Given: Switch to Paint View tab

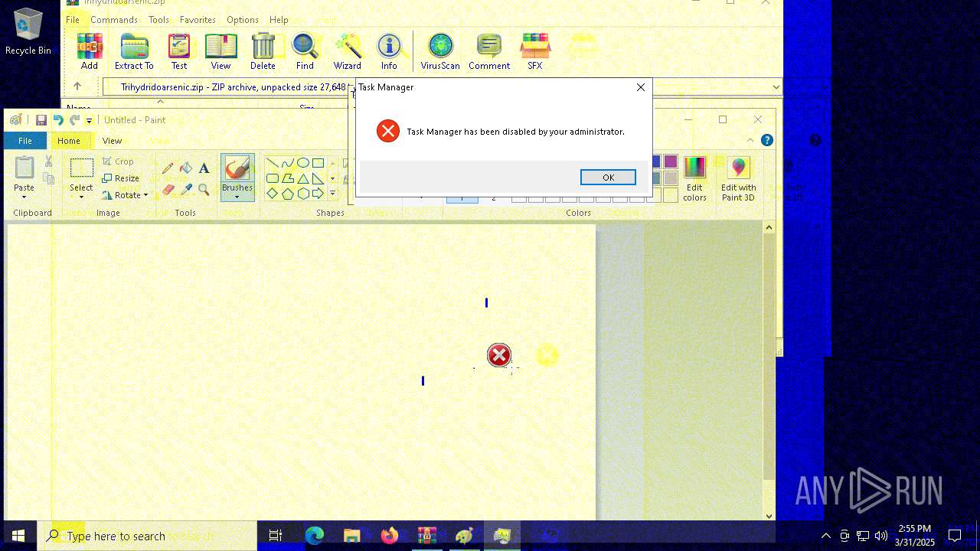Looking at the screenshot, I should [x=112, y=141].
